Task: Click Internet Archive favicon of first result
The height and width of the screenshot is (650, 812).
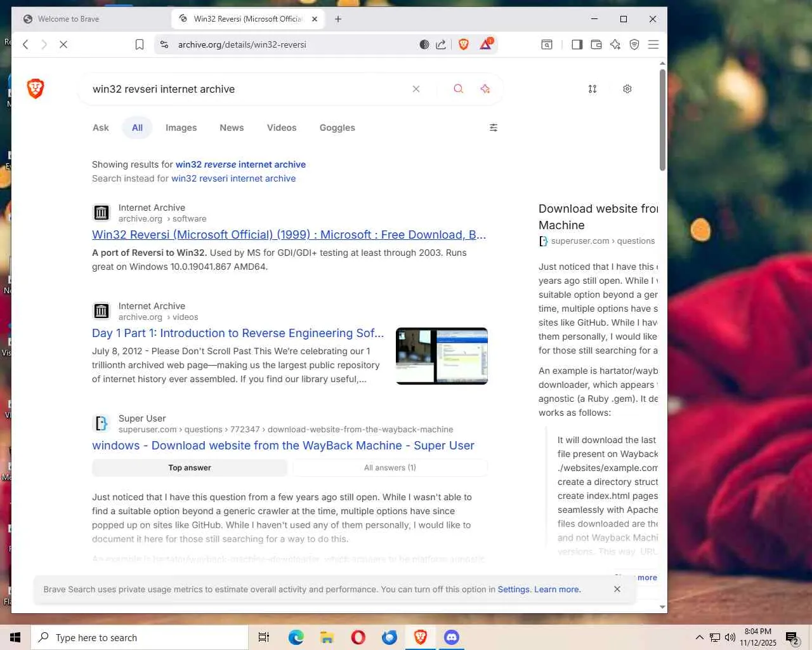Action: (x=101, y=213)
